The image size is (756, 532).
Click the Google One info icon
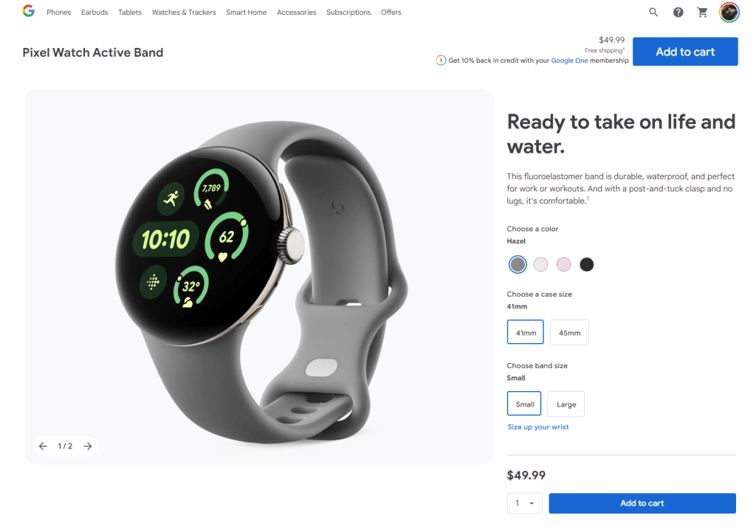click(441, 61)
